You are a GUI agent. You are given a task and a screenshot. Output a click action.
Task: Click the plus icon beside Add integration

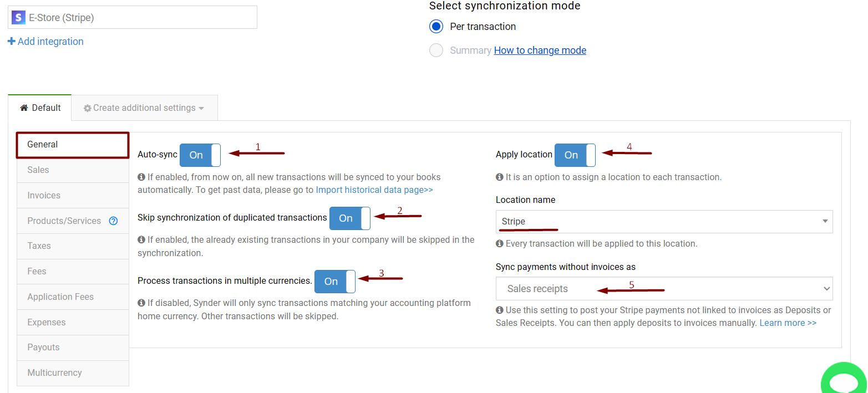(12, 41)
